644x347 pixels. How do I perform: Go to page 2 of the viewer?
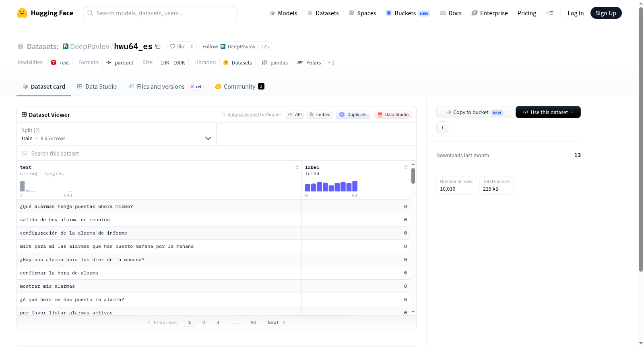pos(204,322)
